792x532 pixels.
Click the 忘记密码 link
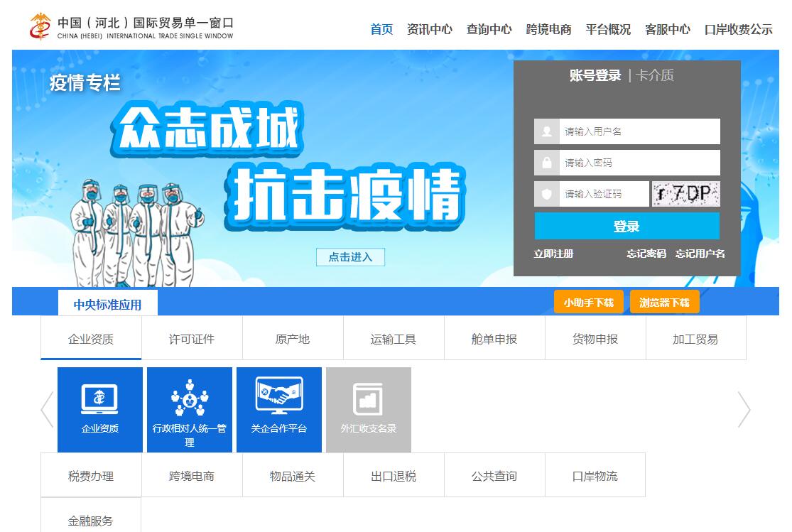point(646,254)
